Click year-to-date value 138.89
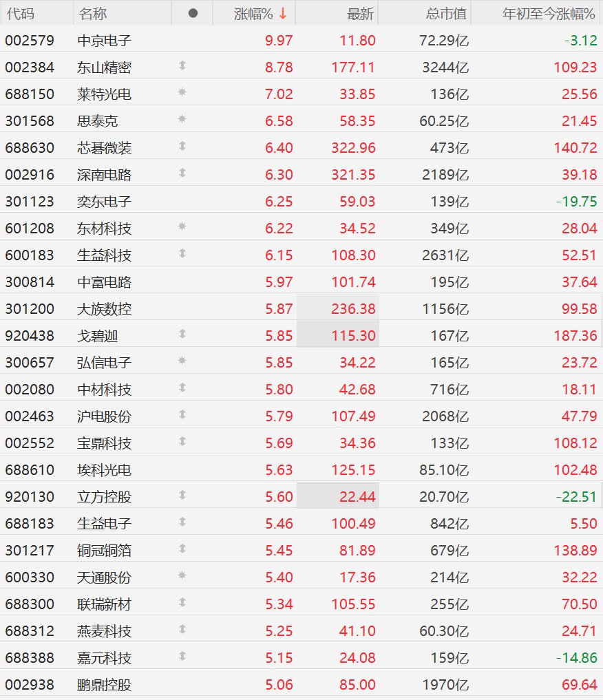This screenshot has height=700, width=603. 575,551
